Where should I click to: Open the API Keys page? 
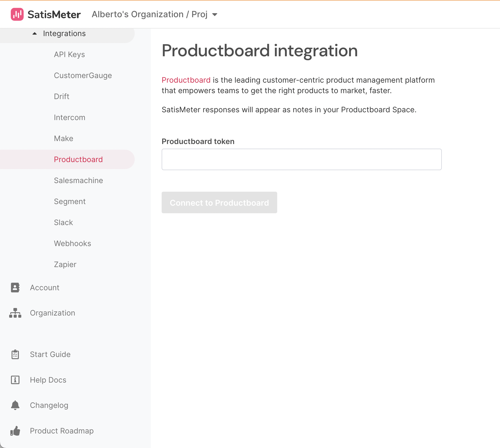click(69, 54)
